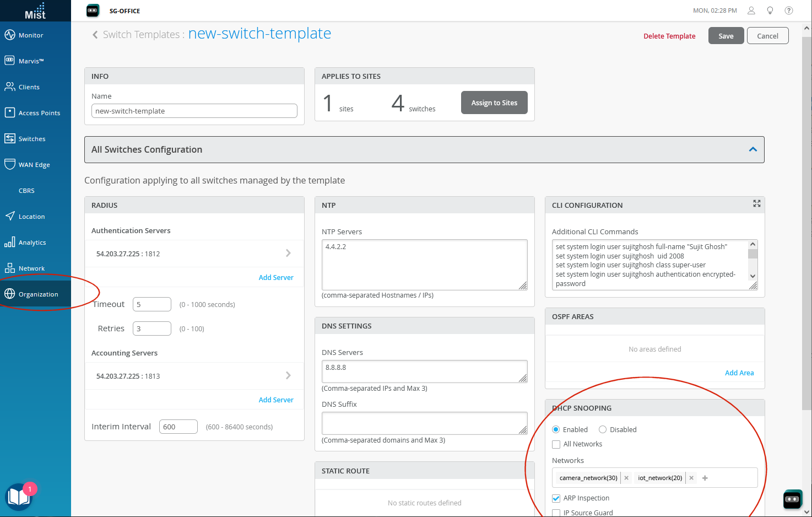Click the Assign to Sites button

(x=494, y=103)
